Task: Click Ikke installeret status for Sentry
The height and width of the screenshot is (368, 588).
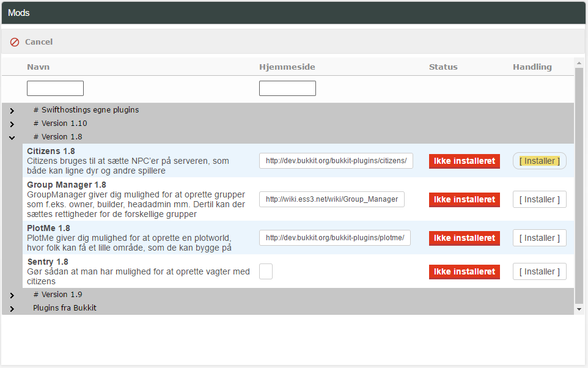Action: click(x=465, y=272)
